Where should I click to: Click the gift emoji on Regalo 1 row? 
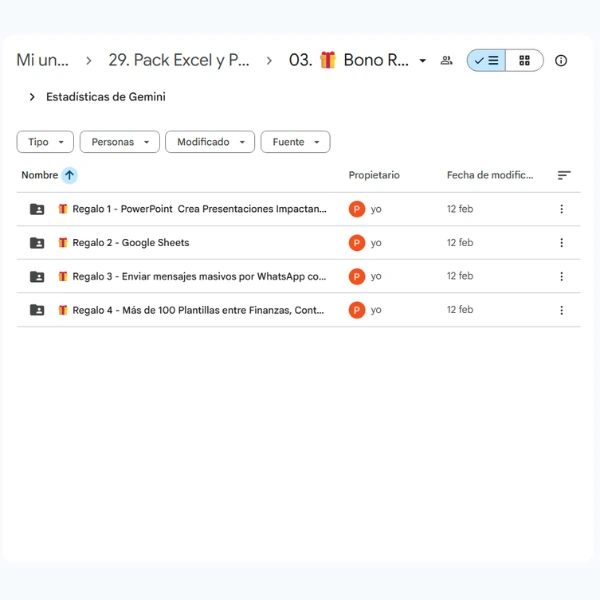(x=63, y=209)
